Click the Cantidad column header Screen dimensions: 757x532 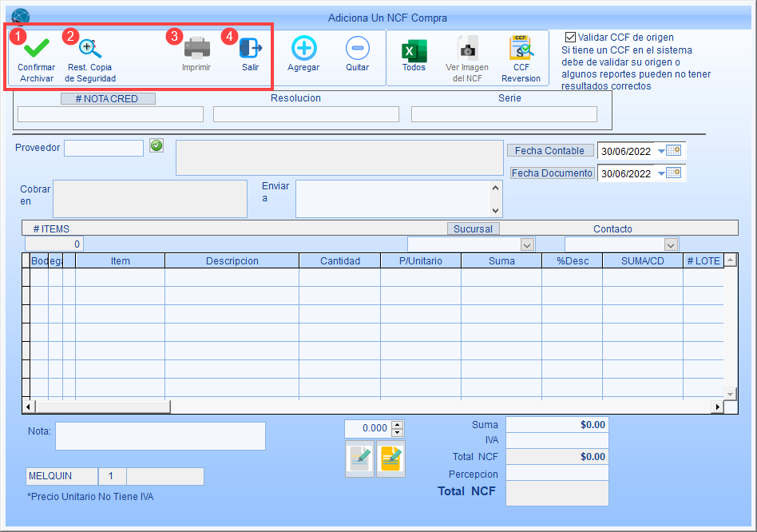pos(340,260)
